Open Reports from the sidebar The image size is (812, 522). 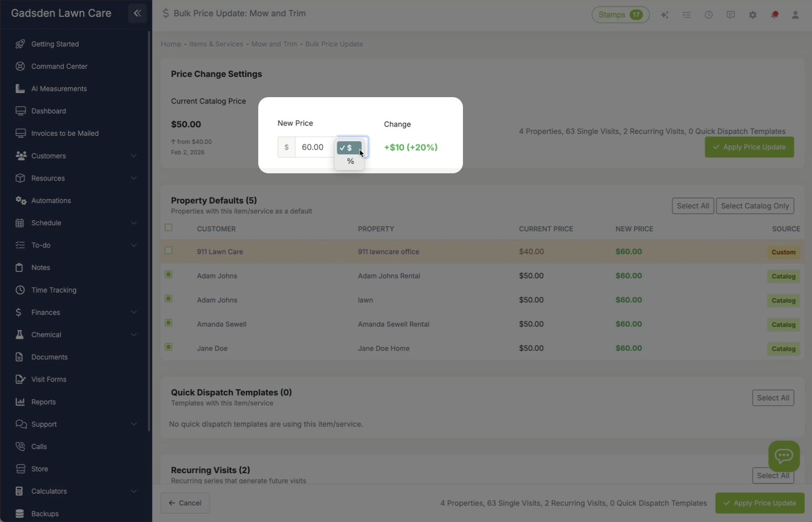pyautogui.click(x=43, y=402)
